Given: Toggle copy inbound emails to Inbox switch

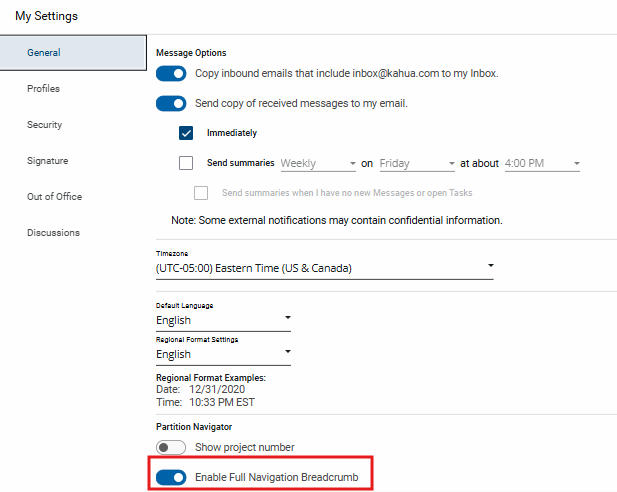Looking at the screenshot, I should pyautogui.click(x=172, y=73).
